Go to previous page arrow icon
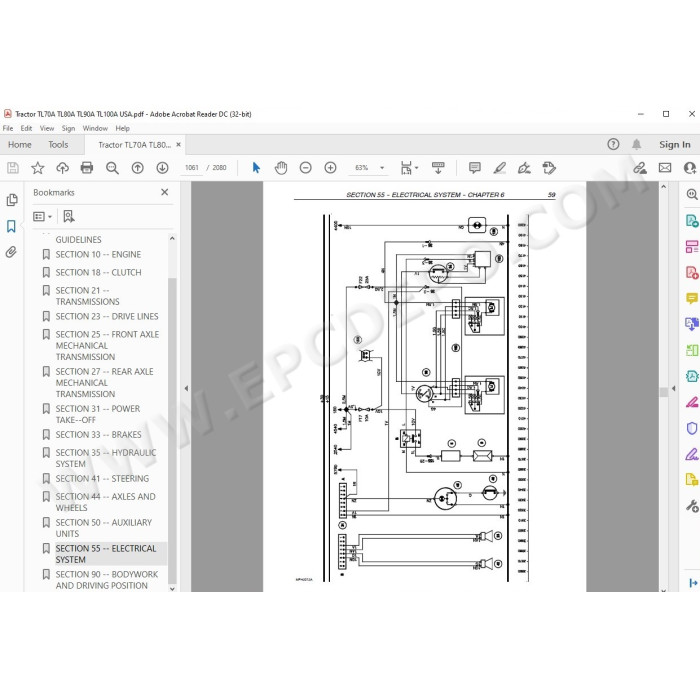700x700 pixels. (x=138, y=168)
